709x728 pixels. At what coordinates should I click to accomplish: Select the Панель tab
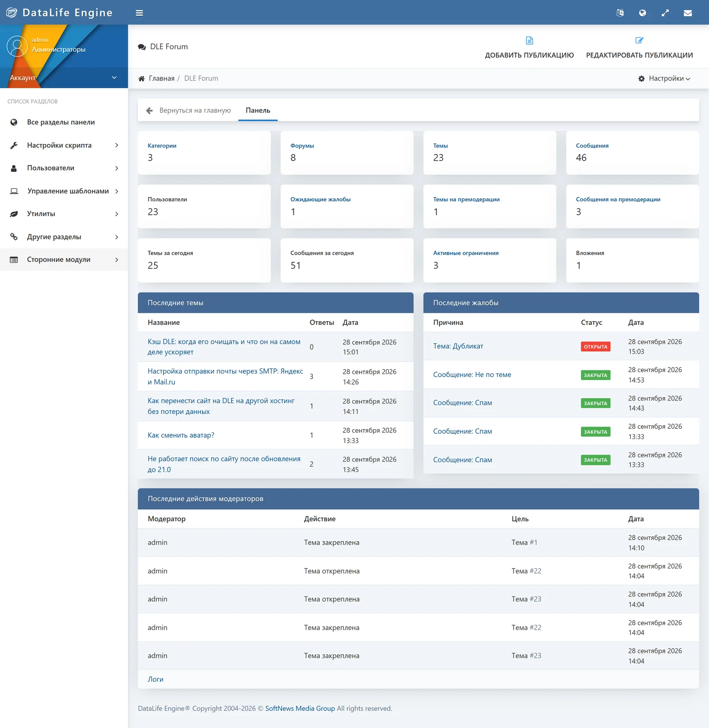tap(258, 110)
